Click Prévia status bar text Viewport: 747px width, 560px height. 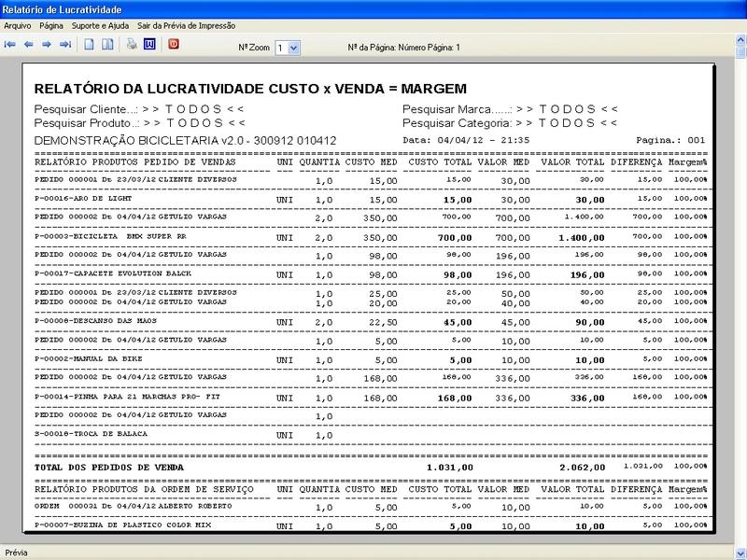coord(16,553)
